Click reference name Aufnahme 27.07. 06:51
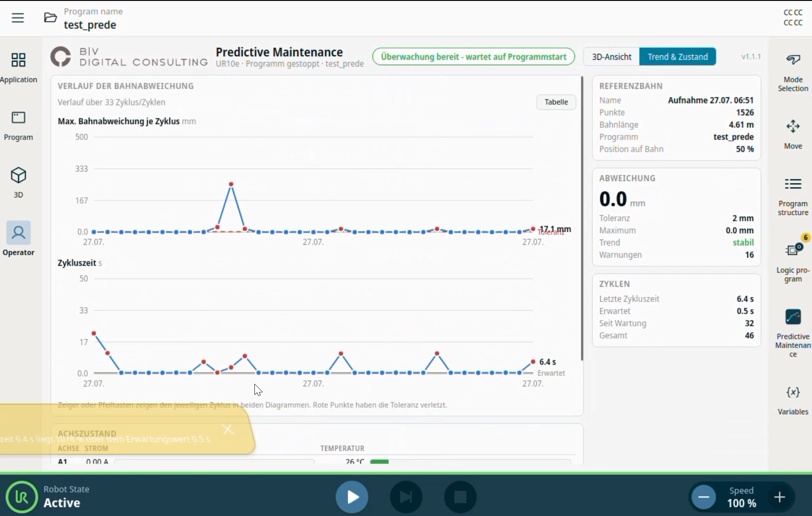Screen dimensions: 812x516 (711, 100)
